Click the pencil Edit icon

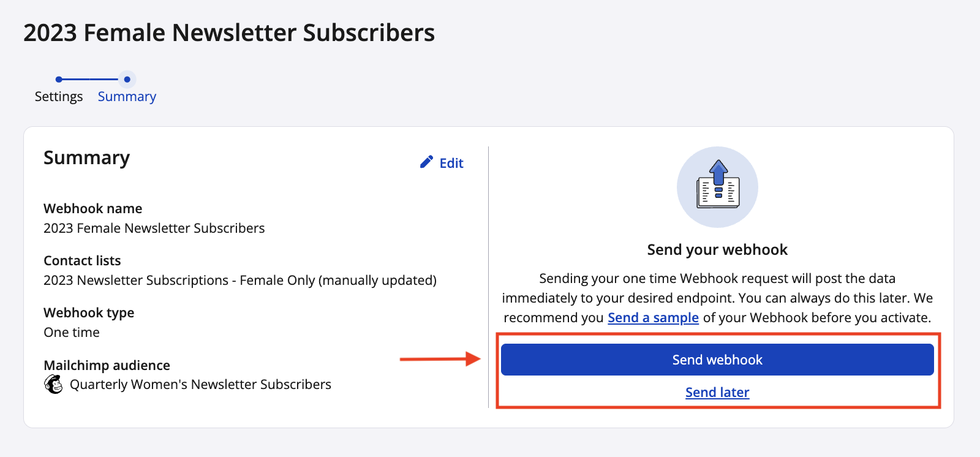[x=426, y=162]
